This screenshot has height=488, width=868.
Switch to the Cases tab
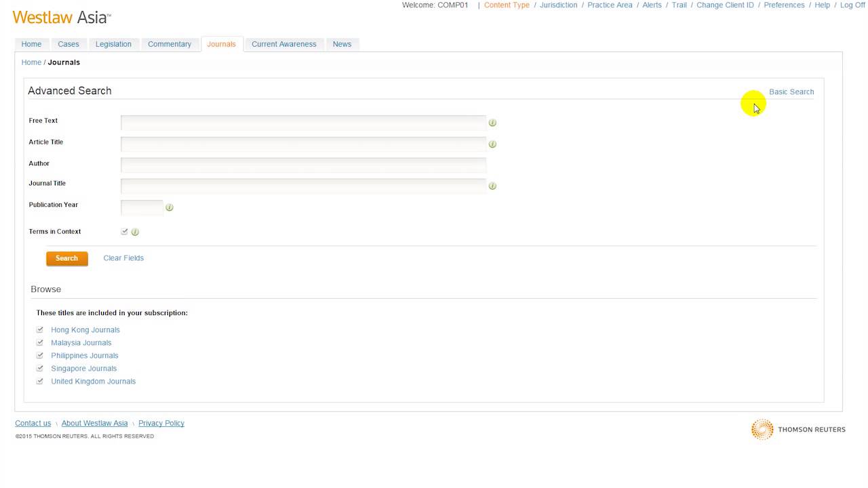pos(68,44)
